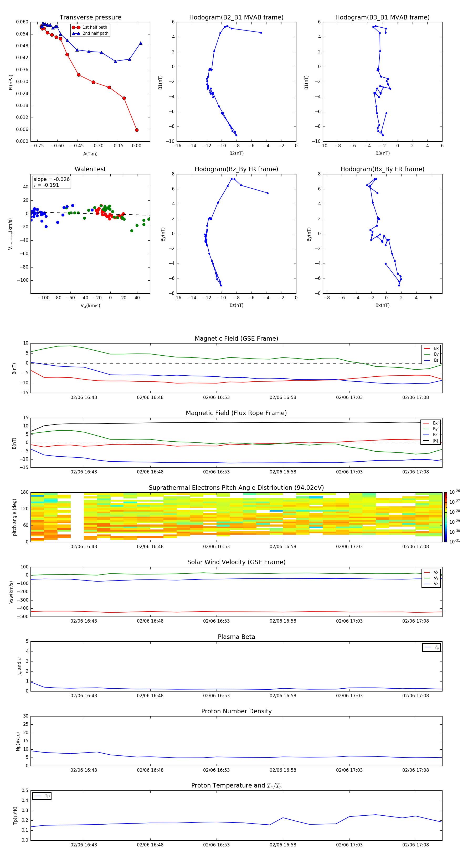The image size is (473, 868).
Task: Click the last blue triangle of 2nd half path
Action: pyautogui.click(x=140, y=43)
